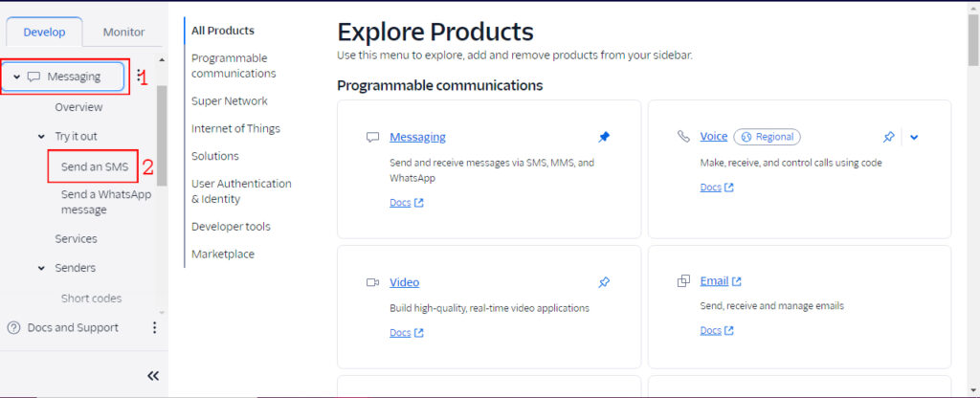
Task: Open Docs link under Video card
Action: click(406, 332)
